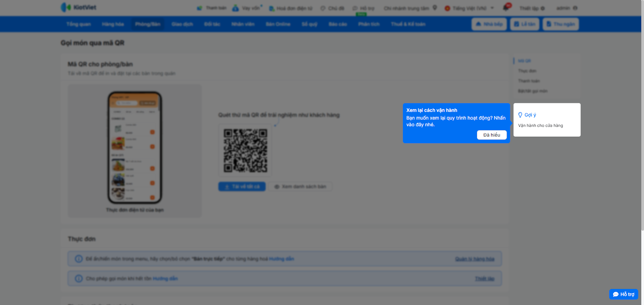Viewport: 644px width, 305px height.
Task: Click the Nhà bếp button
Action: tap(489, 24)
